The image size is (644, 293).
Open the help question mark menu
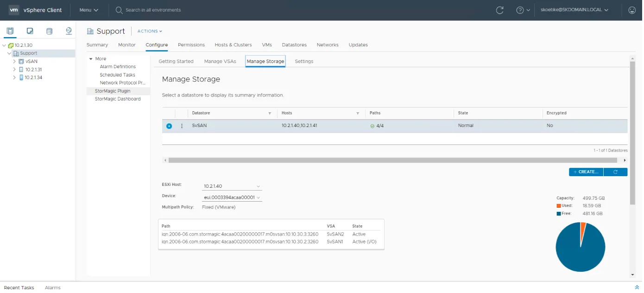(523, 10)
